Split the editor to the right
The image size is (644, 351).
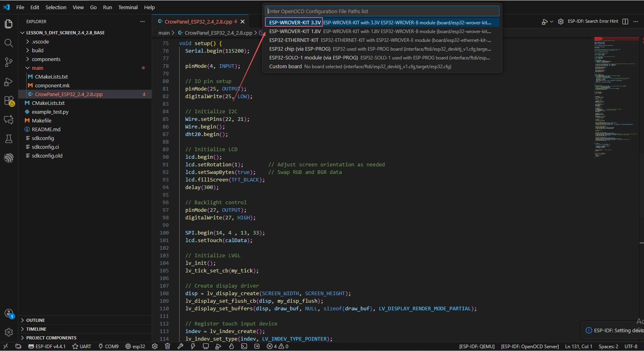point(625,22)
